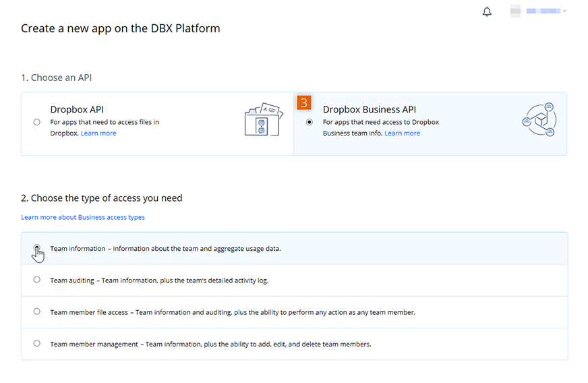Choose the Team member file access radio

pyautogui.click(x=36, y=312)
